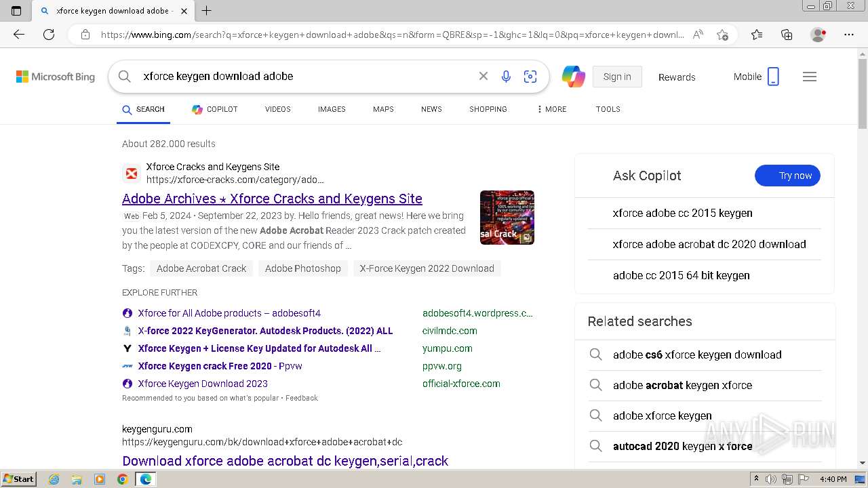This screenshot has height=488, width=868.
Task: Click the result thumbnail image
Action: pyautogui.click(x=507, y=218)
